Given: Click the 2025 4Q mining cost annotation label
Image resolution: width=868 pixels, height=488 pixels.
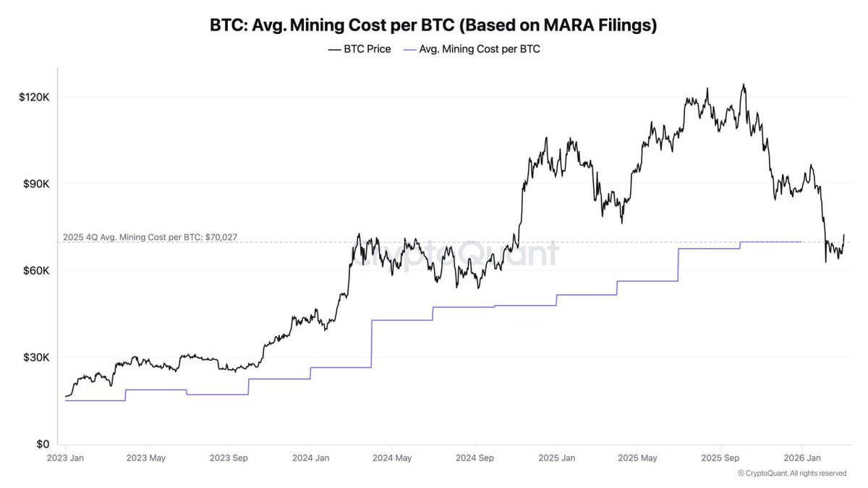Looking at the screenshot, I should pos(150,237).
